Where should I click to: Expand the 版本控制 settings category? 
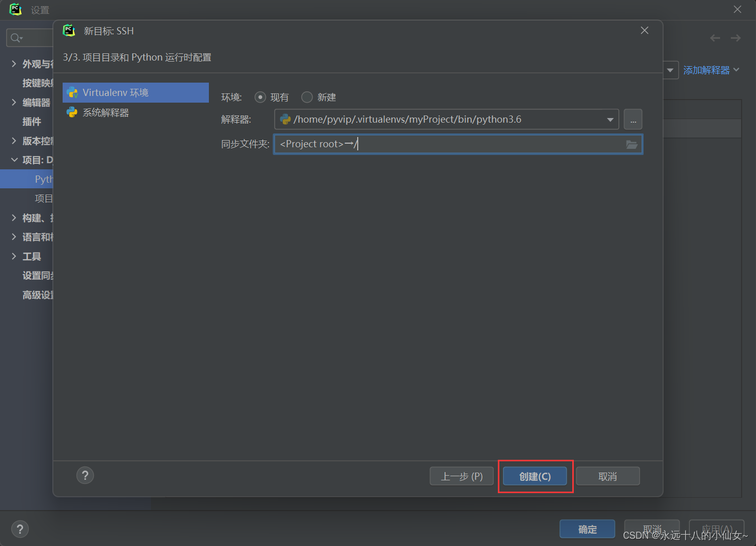tap(14, 141)
